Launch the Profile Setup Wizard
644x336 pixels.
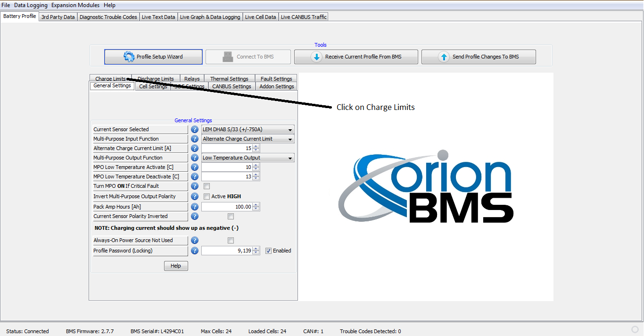153,57
